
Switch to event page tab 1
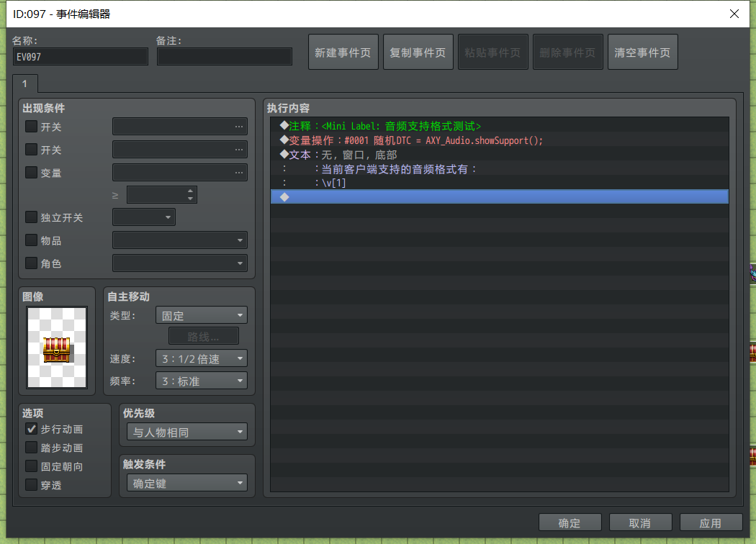coord(25,83)
